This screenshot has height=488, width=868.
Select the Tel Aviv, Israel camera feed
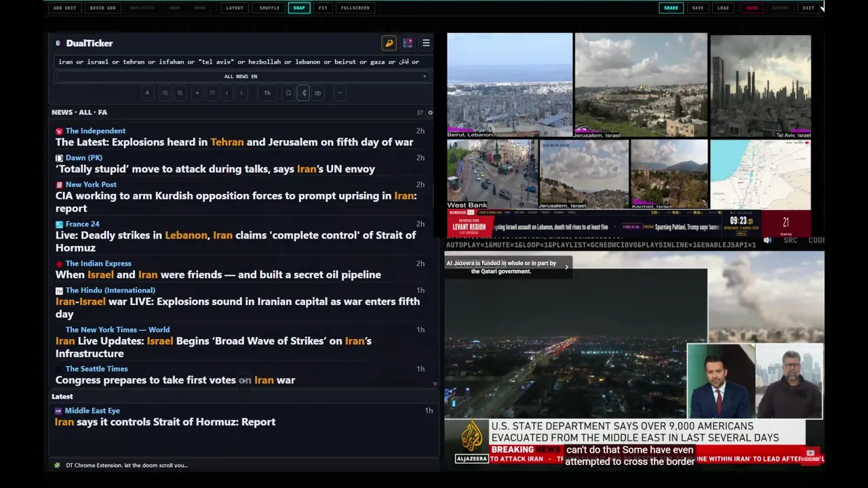click(x=760, y=87)
